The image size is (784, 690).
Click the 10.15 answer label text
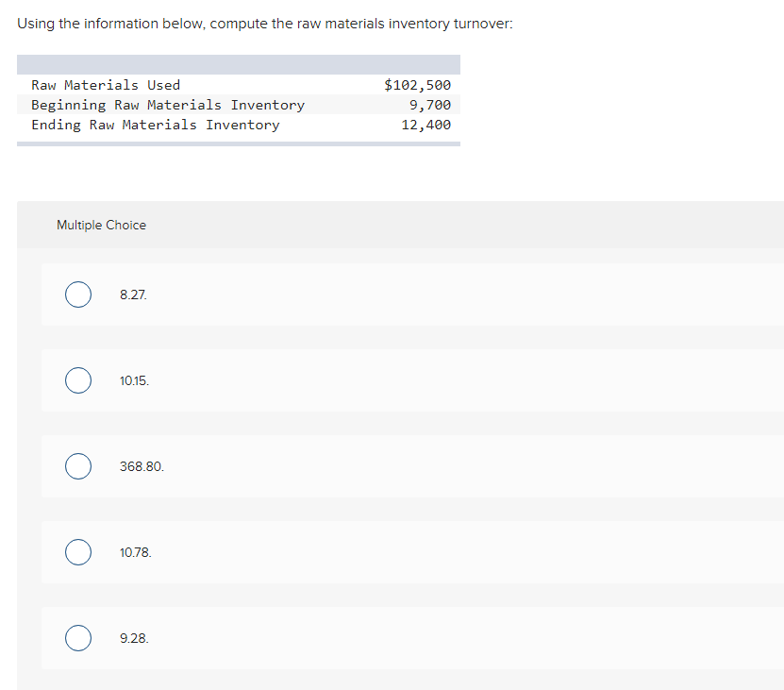point(135,380)
